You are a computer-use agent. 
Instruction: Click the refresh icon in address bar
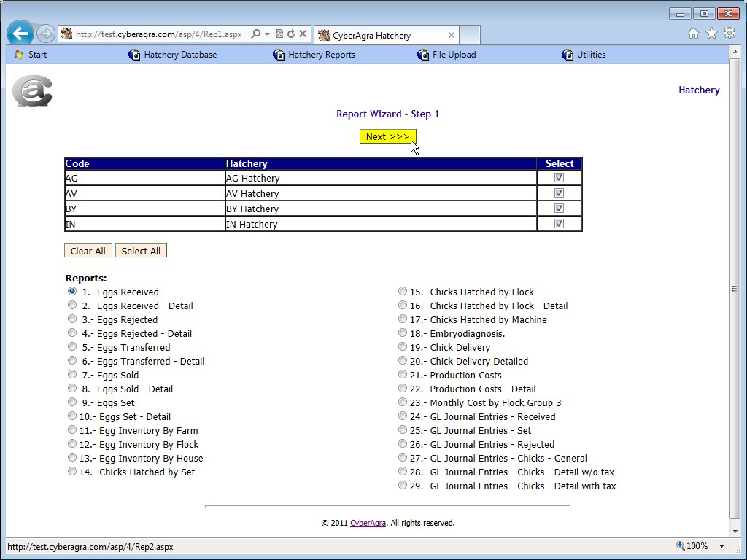291,34
